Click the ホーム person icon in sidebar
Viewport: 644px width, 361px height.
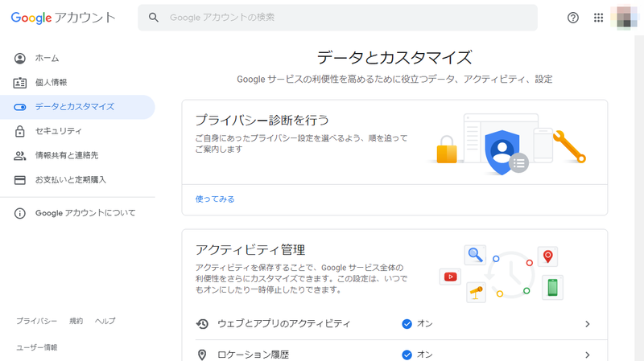point(19,58)
